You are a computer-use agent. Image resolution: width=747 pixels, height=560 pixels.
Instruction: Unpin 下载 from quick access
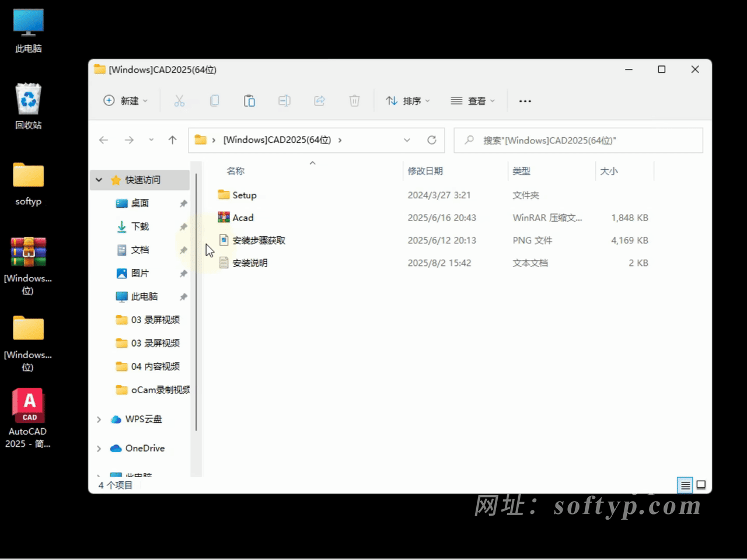(x=183, y=226)
